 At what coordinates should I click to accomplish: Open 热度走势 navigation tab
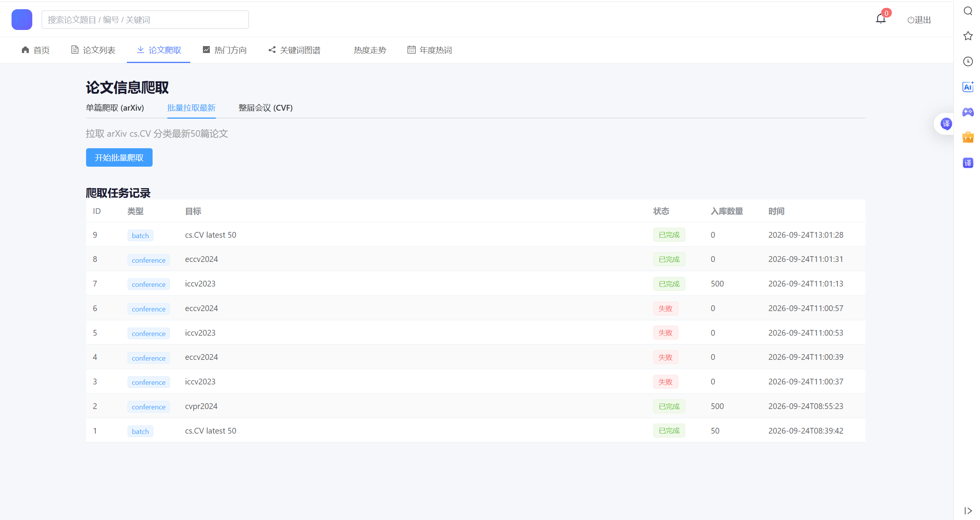point(370,50)
